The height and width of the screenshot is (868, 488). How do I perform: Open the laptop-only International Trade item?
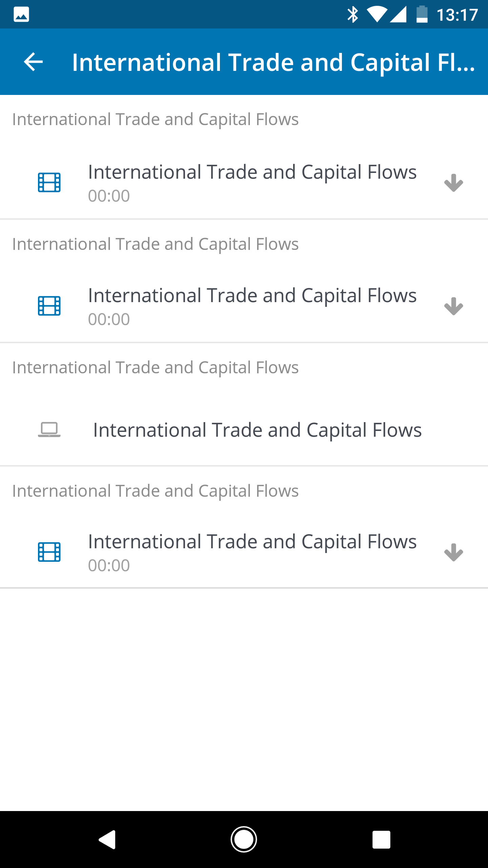pos(257,430)
